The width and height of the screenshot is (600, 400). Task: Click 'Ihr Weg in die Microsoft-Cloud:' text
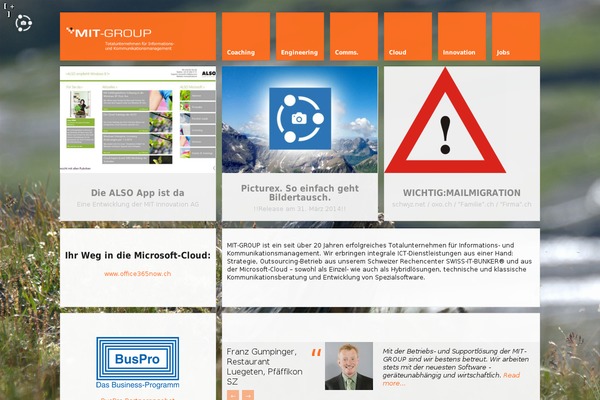click(x=138, y=255)
